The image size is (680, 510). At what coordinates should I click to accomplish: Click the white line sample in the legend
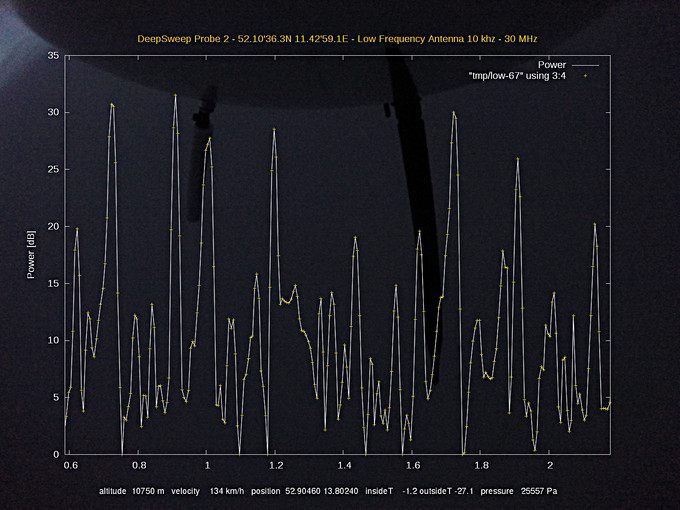585,65
